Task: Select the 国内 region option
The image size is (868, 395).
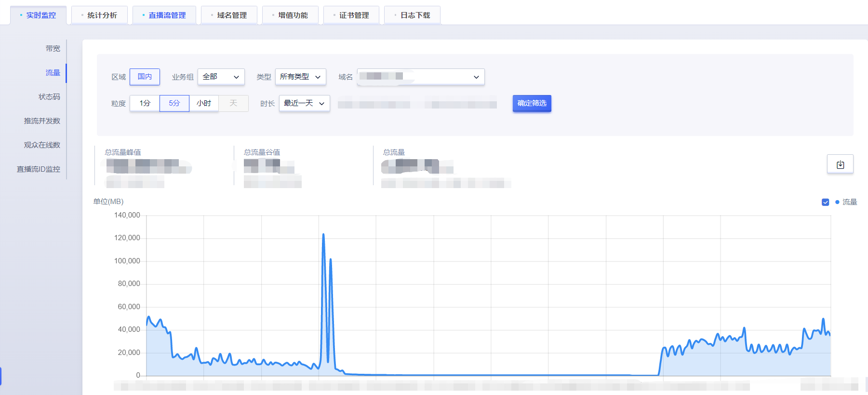Action: (x=145, y=77)
